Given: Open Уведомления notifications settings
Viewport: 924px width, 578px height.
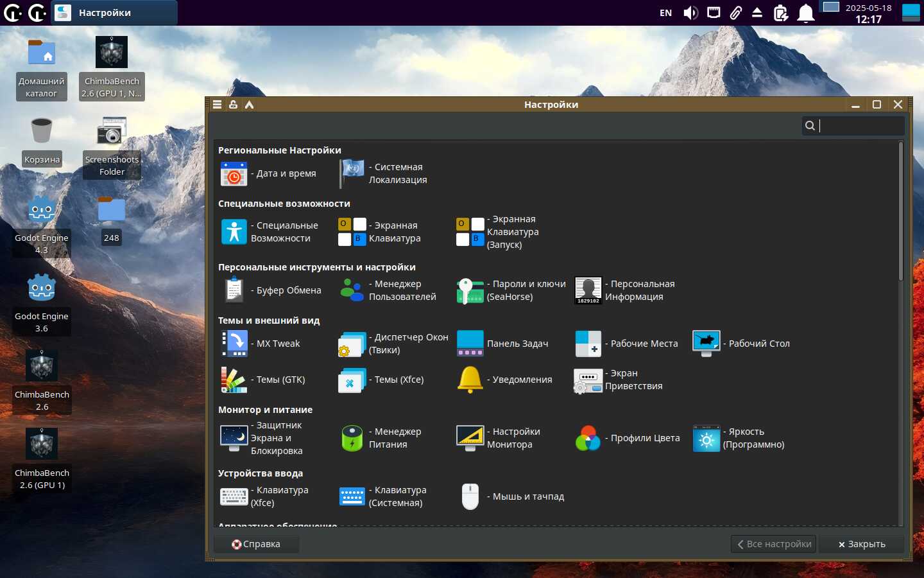Looking at the screenshot, I should click(x=505, y=380).
